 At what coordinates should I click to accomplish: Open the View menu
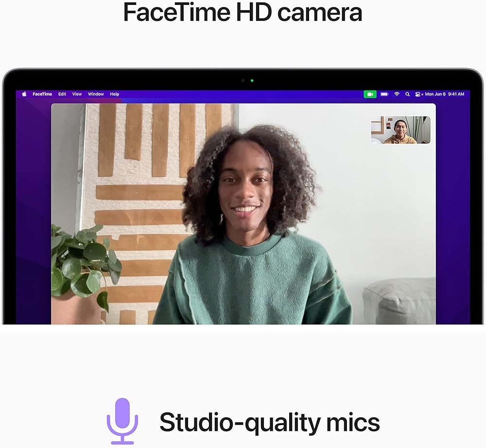77,94
